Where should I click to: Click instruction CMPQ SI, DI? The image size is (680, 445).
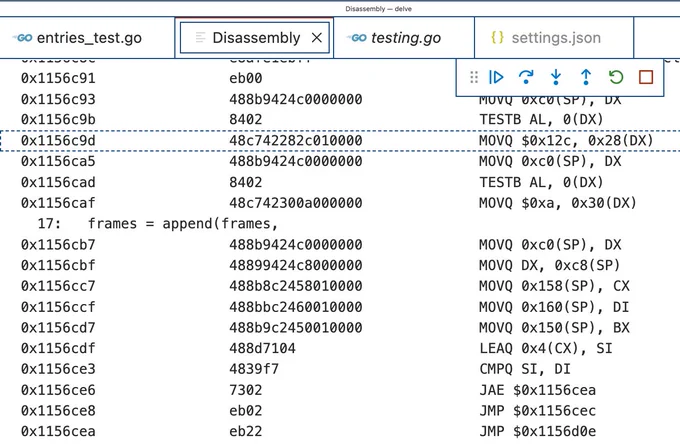click(x=525, y=369)
